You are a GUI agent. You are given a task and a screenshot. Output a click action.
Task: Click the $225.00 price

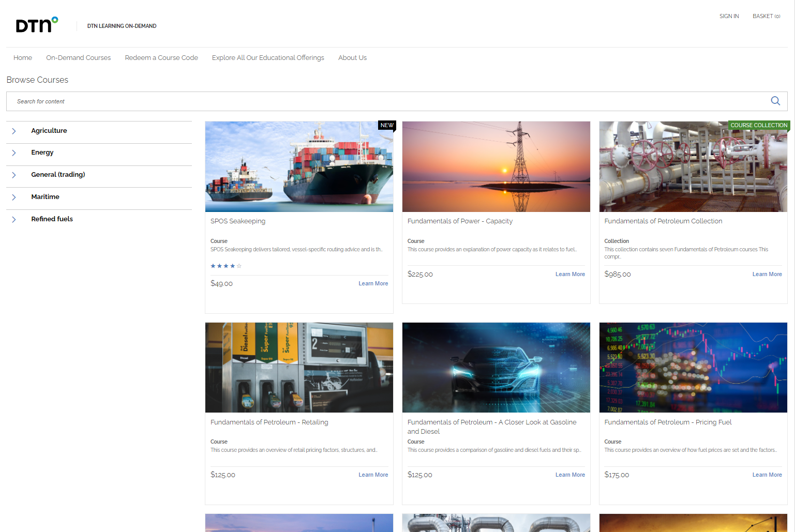point(420,274)
